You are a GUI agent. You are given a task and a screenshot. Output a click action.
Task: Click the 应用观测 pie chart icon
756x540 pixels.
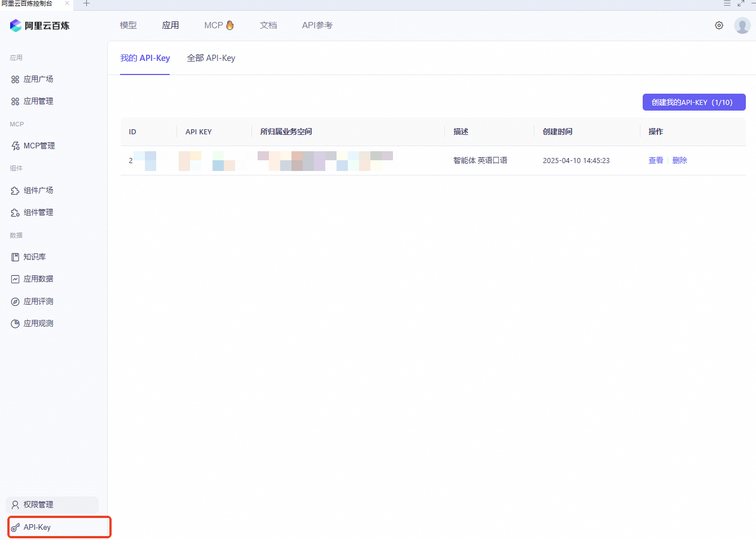(x=15, y=324)
